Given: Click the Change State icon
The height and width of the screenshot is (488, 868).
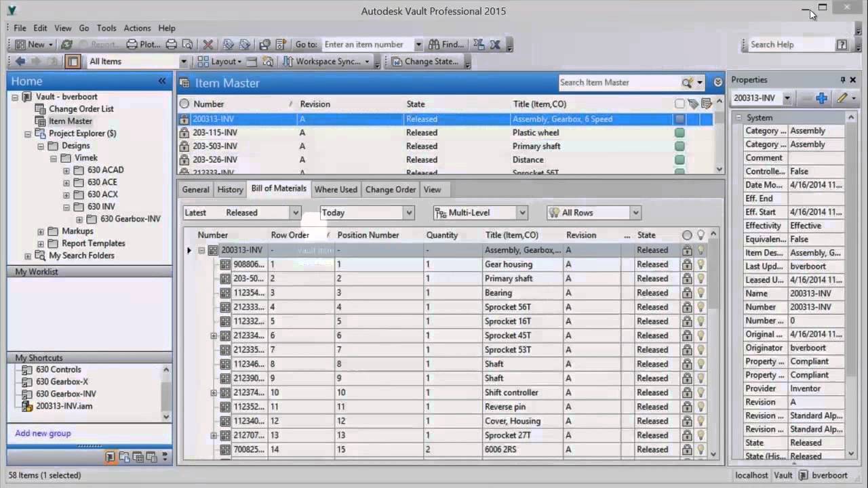Looking at the screenshot, I should coord(396,62).
